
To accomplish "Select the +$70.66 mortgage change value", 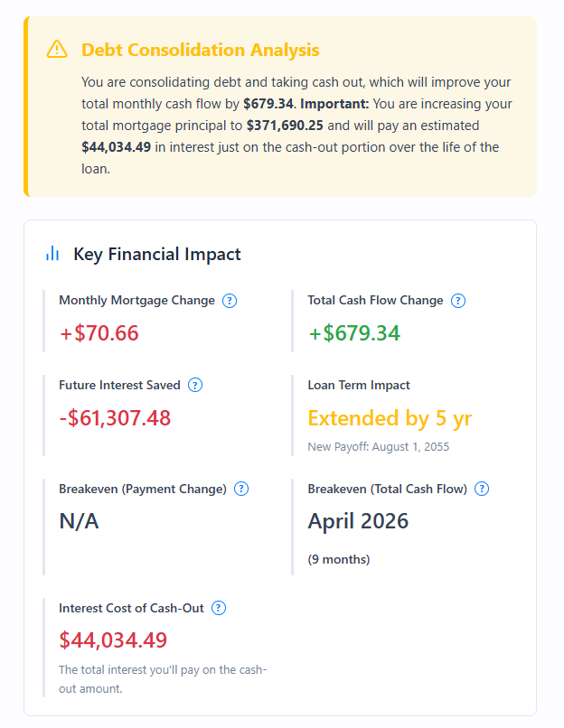I will pyautogui.click(x=98, y=332).
